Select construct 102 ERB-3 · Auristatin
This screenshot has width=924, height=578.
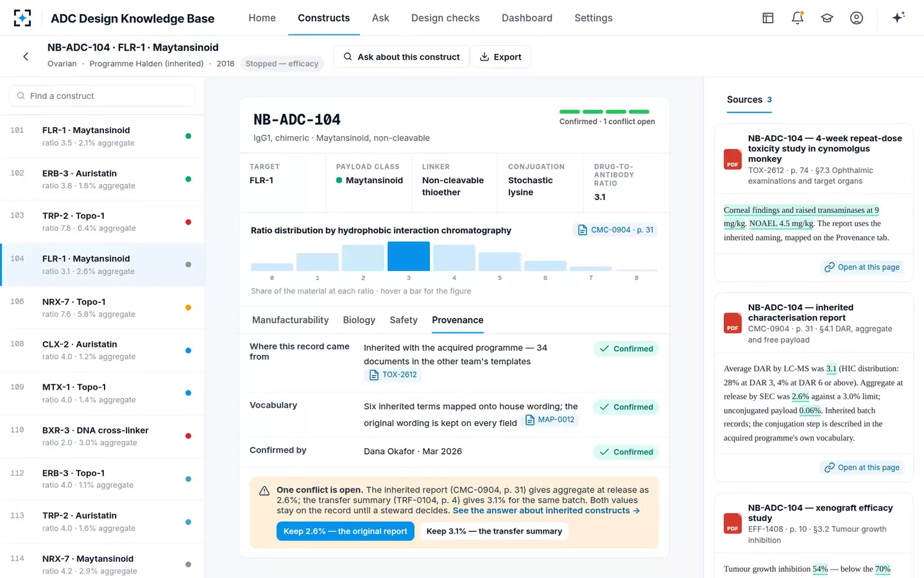tap(103, 179)
